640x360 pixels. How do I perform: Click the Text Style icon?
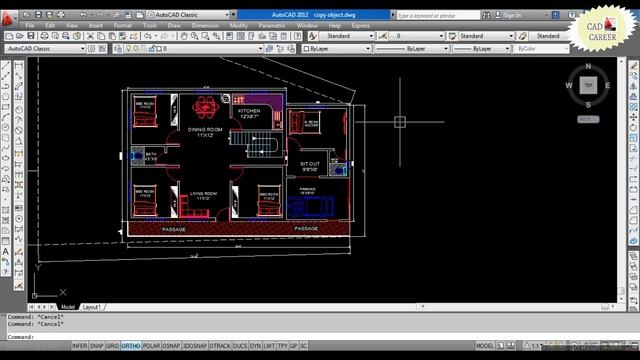pos(313,36)
